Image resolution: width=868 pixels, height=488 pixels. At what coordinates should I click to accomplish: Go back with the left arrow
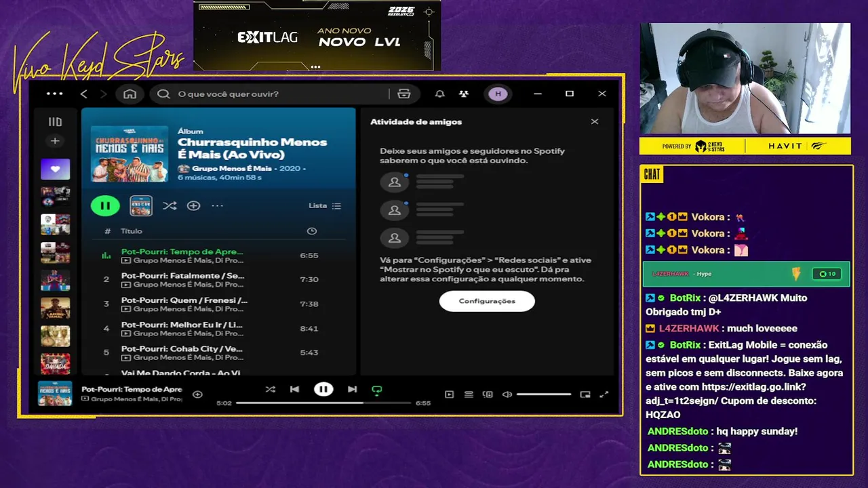[x=83, y=94]
